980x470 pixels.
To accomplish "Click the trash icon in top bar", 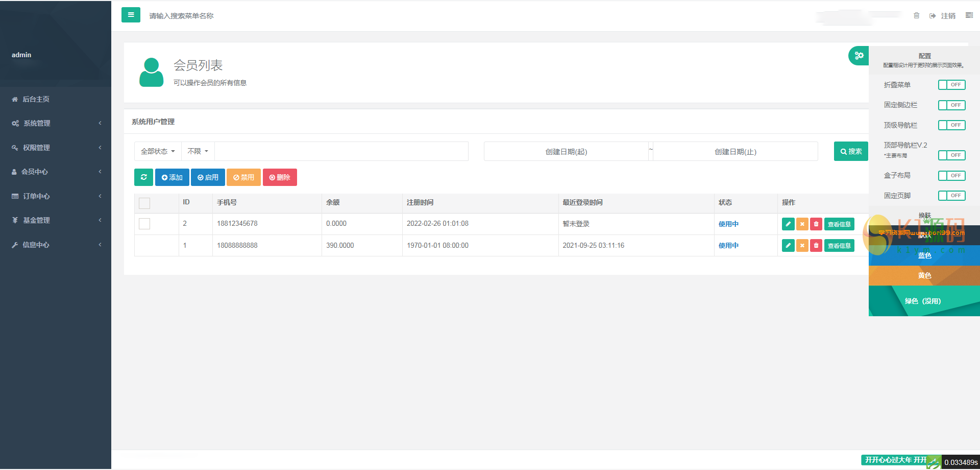I will pos(916,16).
